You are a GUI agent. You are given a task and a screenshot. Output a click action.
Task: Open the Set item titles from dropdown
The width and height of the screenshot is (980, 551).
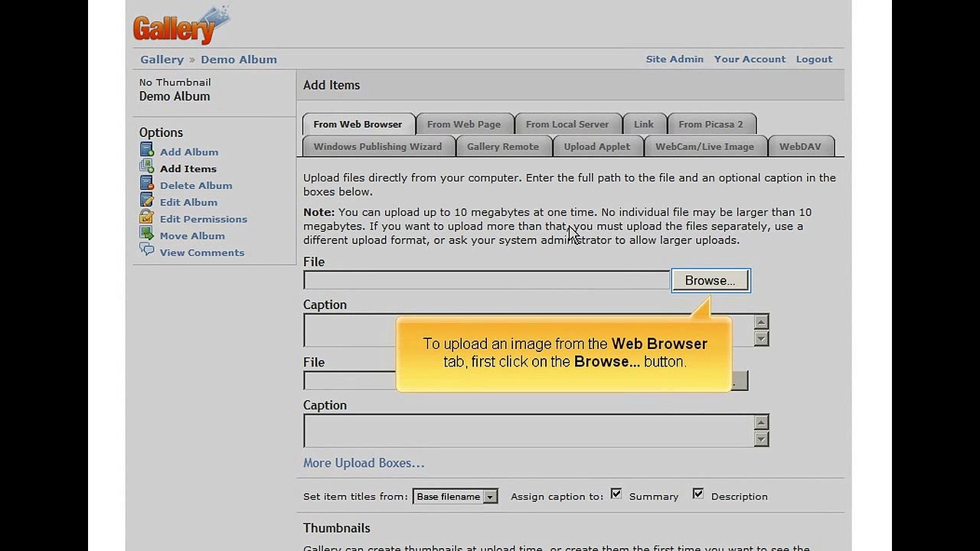456,497
